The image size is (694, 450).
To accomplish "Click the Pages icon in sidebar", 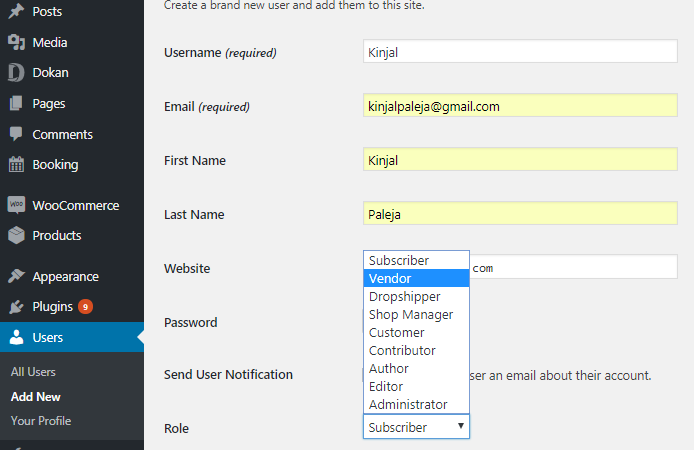I will click(16, 103).
